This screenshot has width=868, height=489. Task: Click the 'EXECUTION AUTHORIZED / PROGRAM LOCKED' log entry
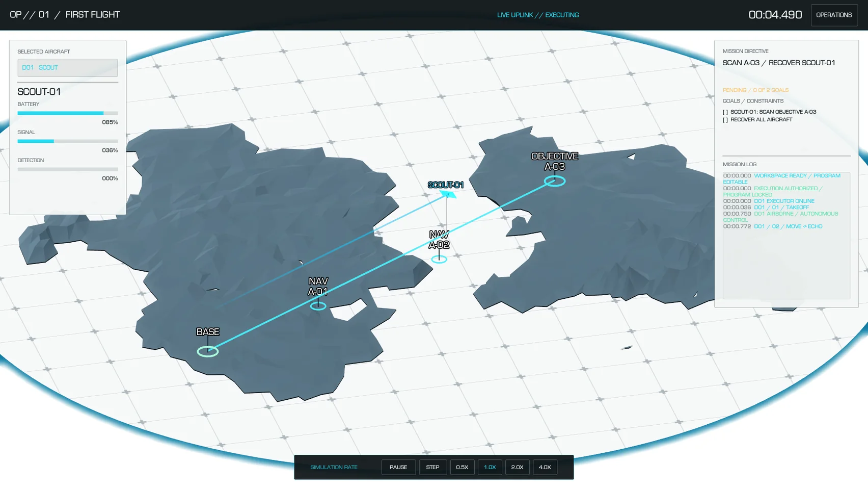(773, 191)
